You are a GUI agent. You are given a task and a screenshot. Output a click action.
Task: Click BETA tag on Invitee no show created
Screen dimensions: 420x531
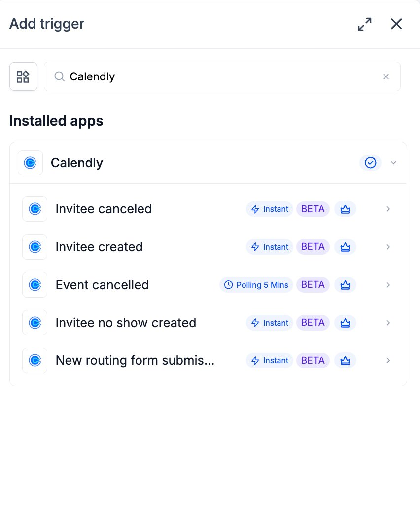(313, 323)
